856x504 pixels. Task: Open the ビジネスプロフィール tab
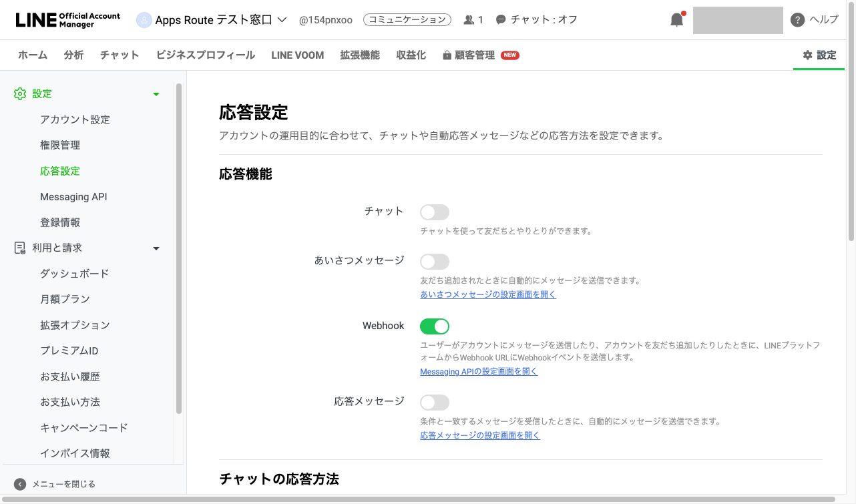coord(206,55)
